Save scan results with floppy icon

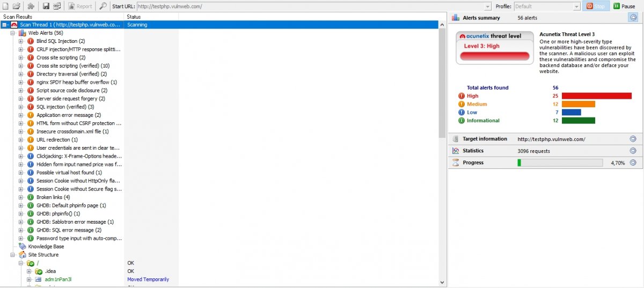pos(46,6)
